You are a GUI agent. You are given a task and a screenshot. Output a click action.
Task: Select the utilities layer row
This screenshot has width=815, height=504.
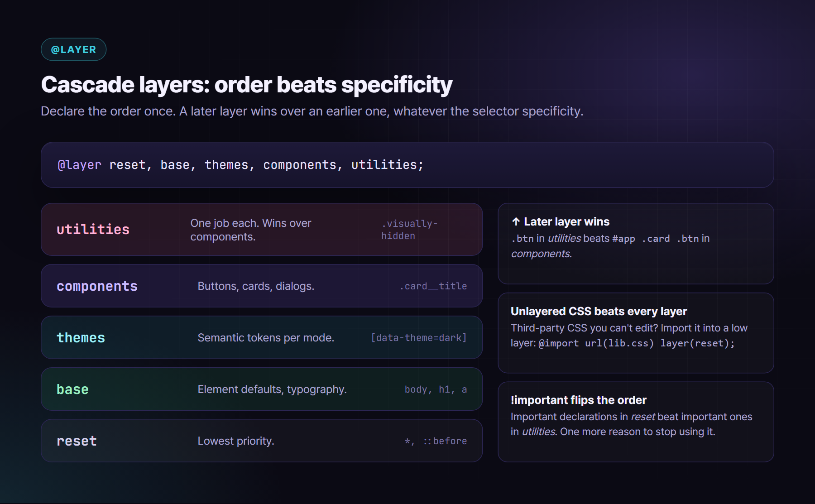pos(262,229)
